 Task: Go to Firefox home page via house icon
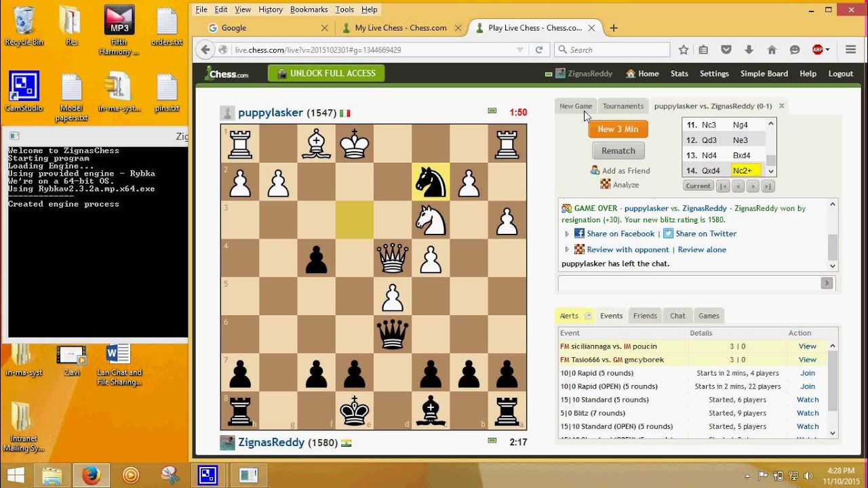click(x=772, y=49)
